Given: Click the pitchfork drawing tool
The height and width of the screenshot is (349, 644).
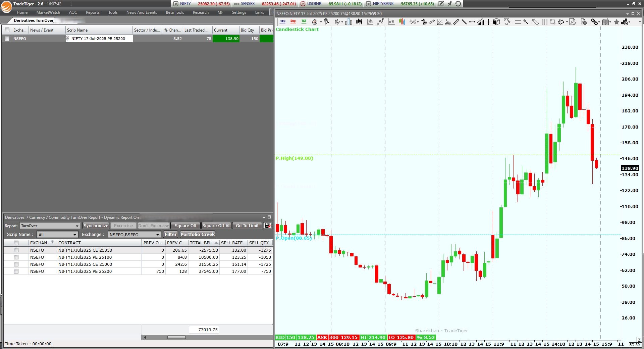Looking at the screenshot, I should click(x=526, y=22).
